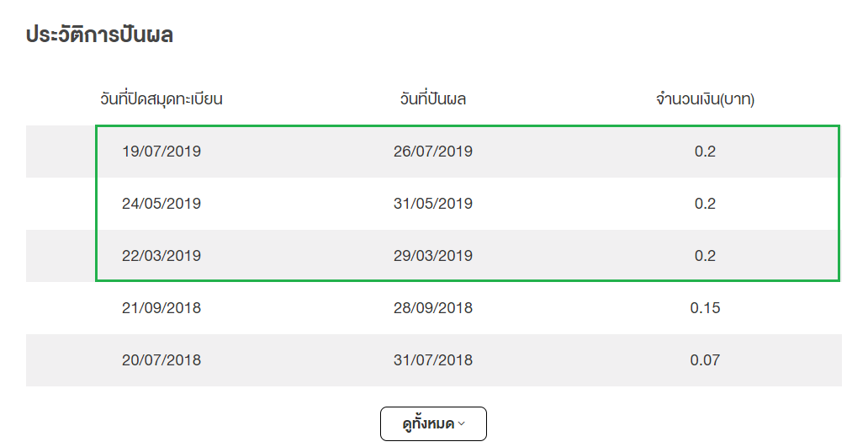Click the 0.07 amount cell

(x=705, y=360)
